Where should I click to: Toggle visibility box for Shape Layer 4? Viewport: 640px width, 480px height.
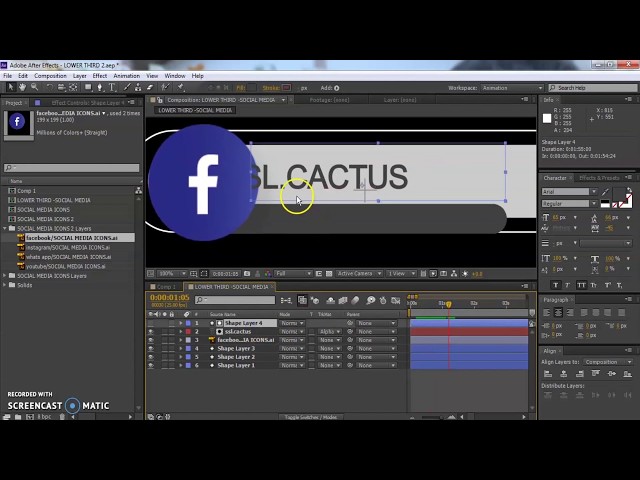pyautogui.click(x=151, y=323)
